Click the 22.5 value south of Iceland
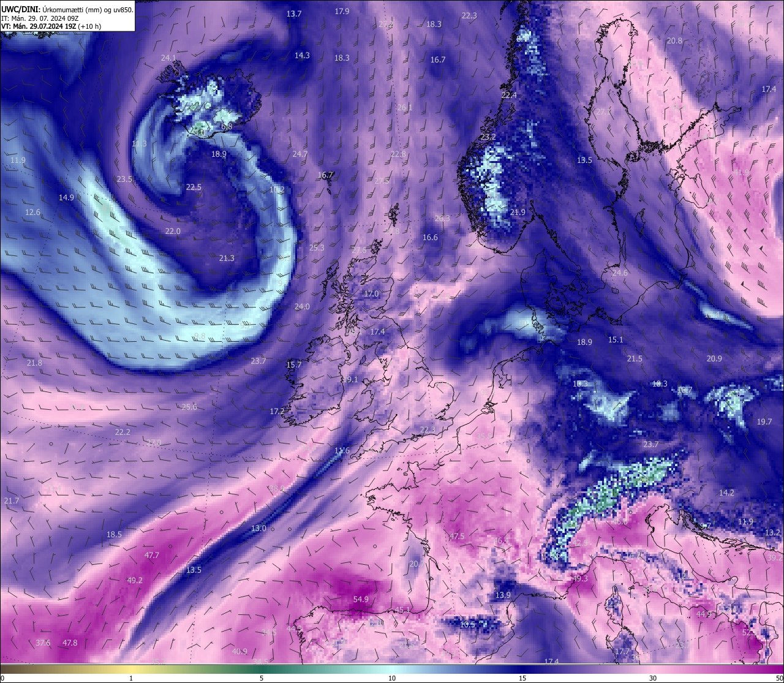The height and width of the screenshot is (683, 784). coord(194,187)
